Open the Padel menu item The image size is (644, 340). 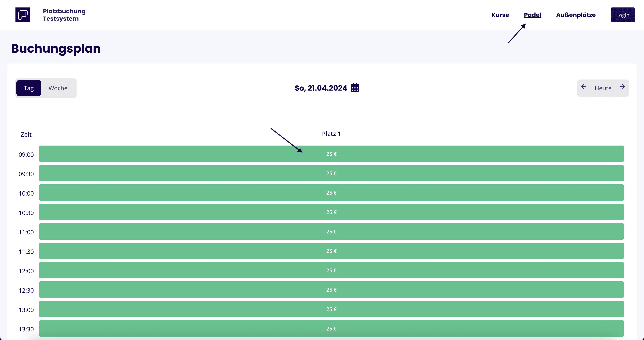click(533, 15)
